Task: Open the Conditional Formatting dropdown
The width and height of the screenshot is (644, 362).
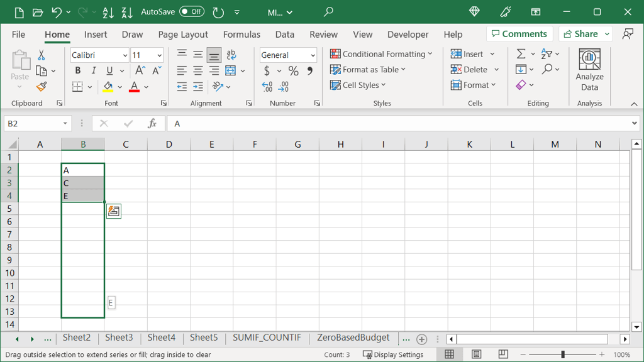Action: click(x=381, y=54)
